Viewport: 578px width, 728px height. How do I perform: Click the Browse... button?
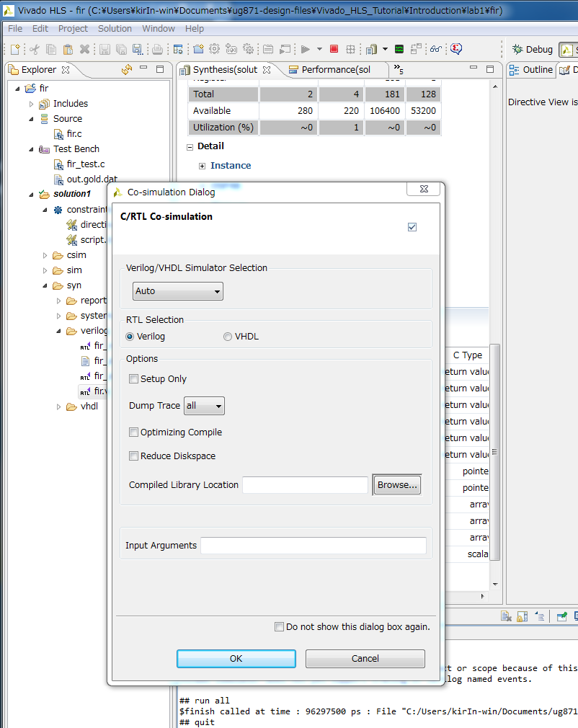coord(397,484)
